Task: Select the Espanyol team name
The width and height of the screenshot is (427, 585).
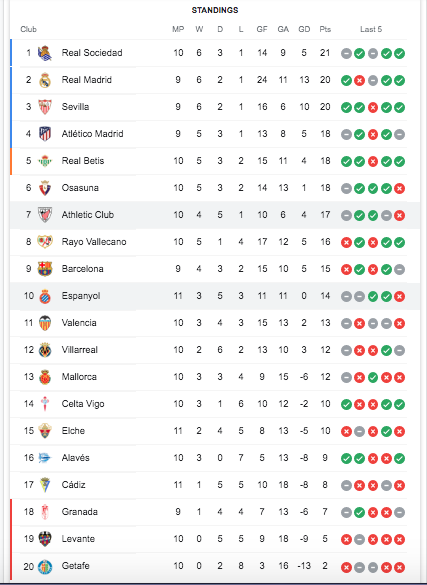Action: 81,296
